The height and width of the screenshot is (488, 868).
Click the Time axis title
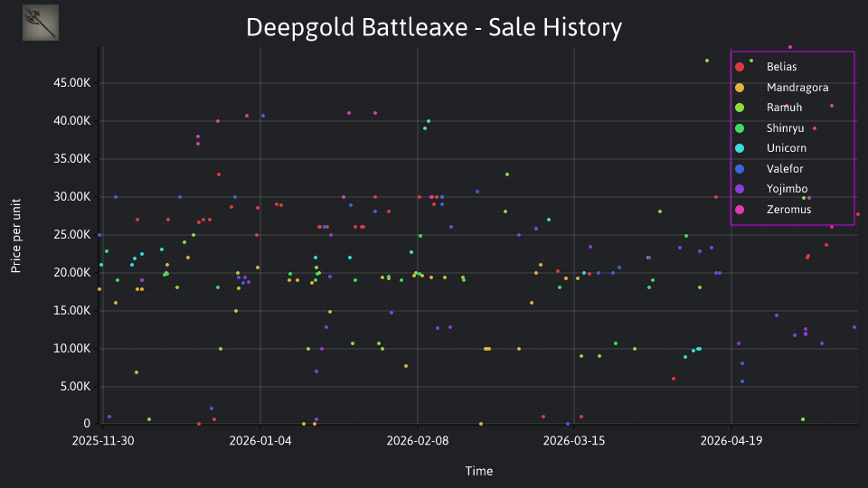479,471
